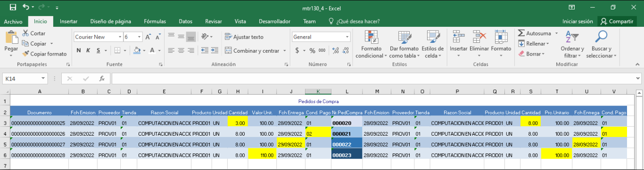Switch to the Insertar tab
Image resolution: width=644 pixels, height=170 pixels.
coord(69,21)
